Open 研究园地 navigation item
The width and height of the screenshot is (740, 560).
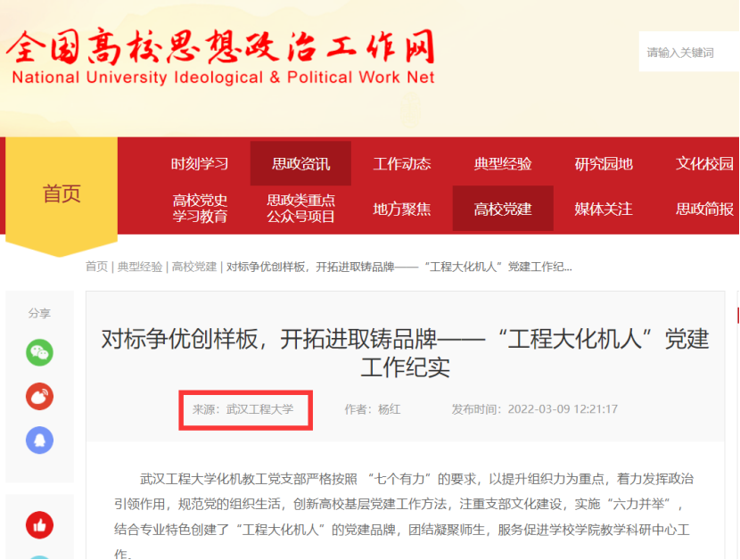coord(604,164)
